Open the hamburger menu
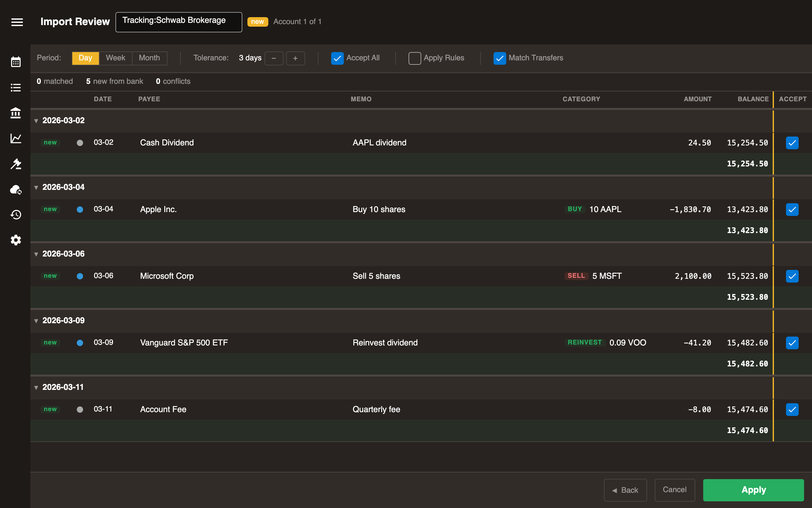 pyautogui.click(x=17, y=22)
